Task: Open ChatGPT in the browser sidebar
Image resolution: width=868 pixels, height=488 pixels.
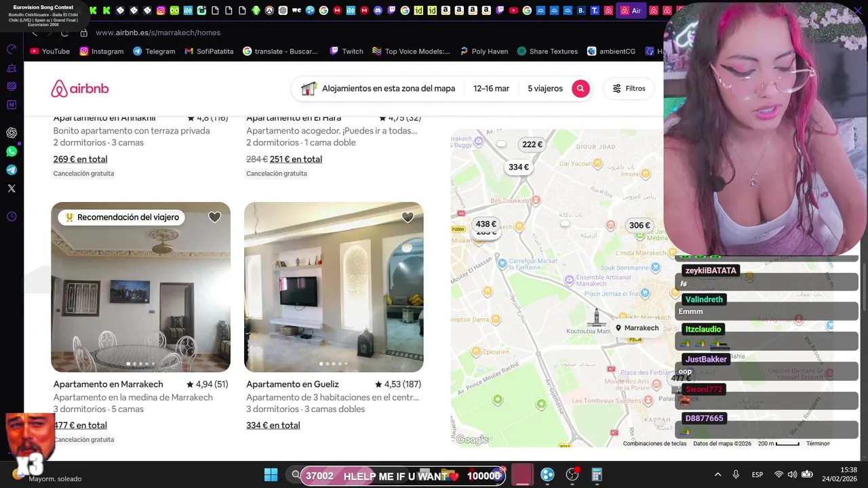Action: (x=12, y=133)
